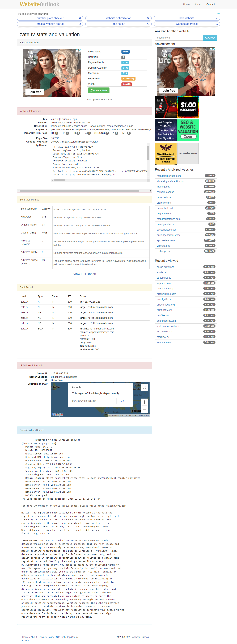Click search icon for number plate checker
This screenshot has width=237, height=644.
click(x=80, y=18)
